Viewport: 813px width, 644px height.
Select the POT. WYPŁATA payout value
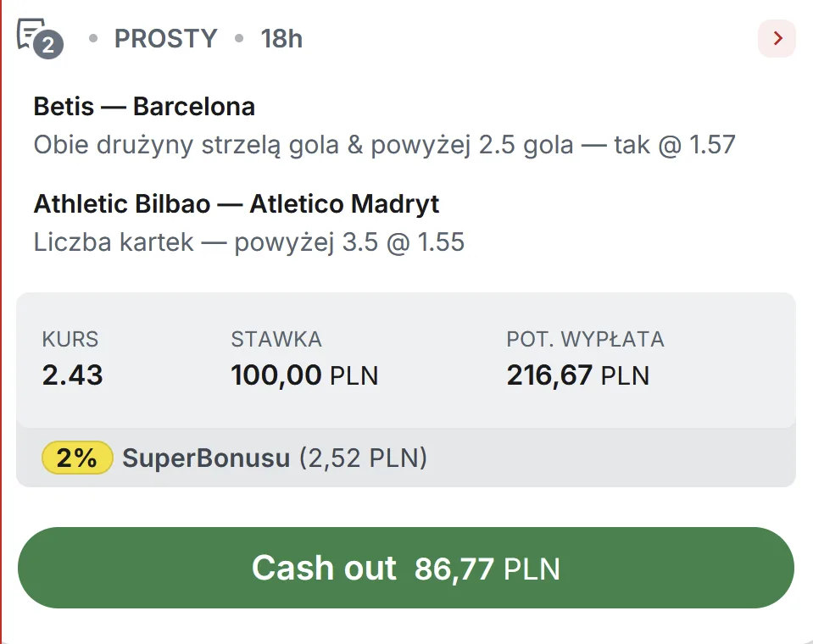click(x=577, y=375)
